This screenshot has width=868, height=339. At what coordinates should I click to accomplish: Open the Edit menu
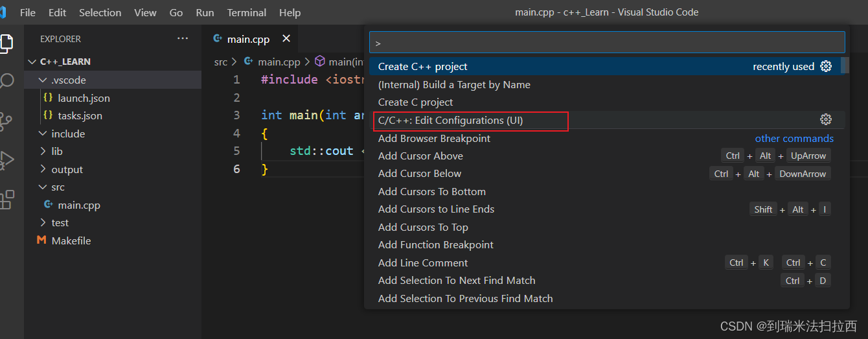pyautogui.click(x=58, y=12)
